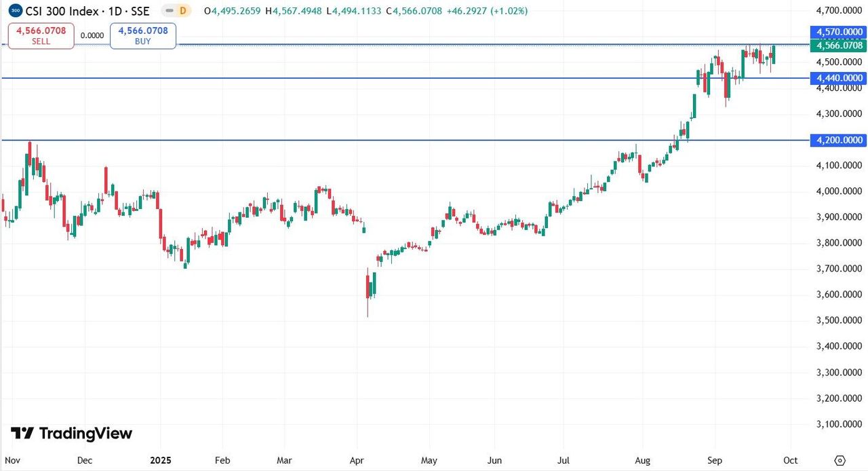Click the 4,700.0000 price scale label
868x471 pixels.
(x=839, y=11)
